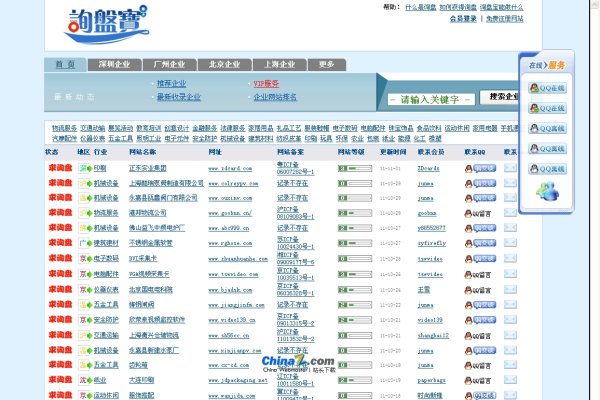Select the 金融服务 category
Screen dimensions: 600x400
click(205, 128)
